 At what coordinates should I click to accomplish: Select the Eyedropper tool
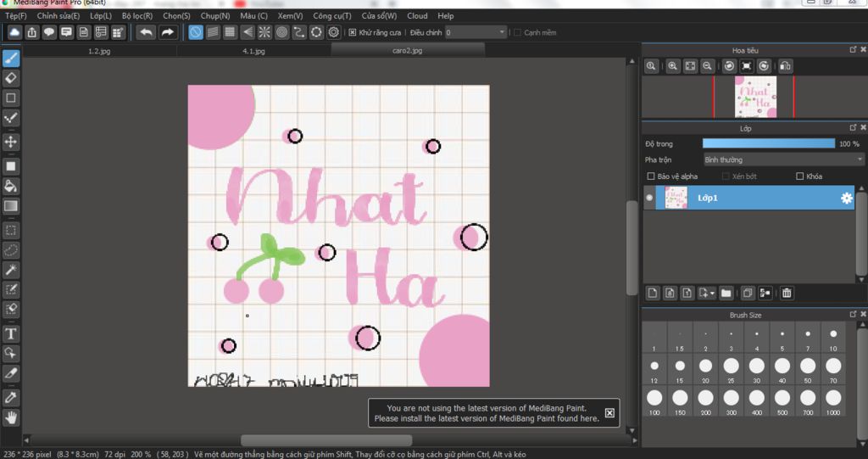[x=11, y=397]
